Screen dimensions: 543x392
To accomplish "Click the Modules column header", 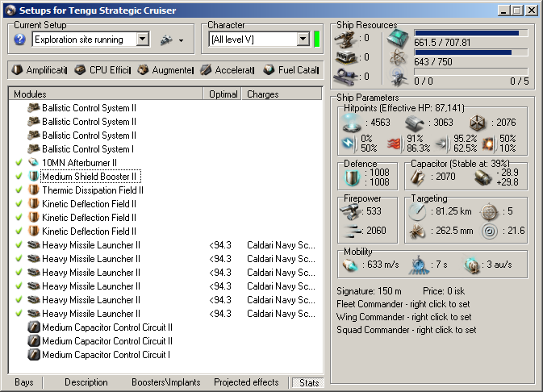I will click(x=106, y=94).
